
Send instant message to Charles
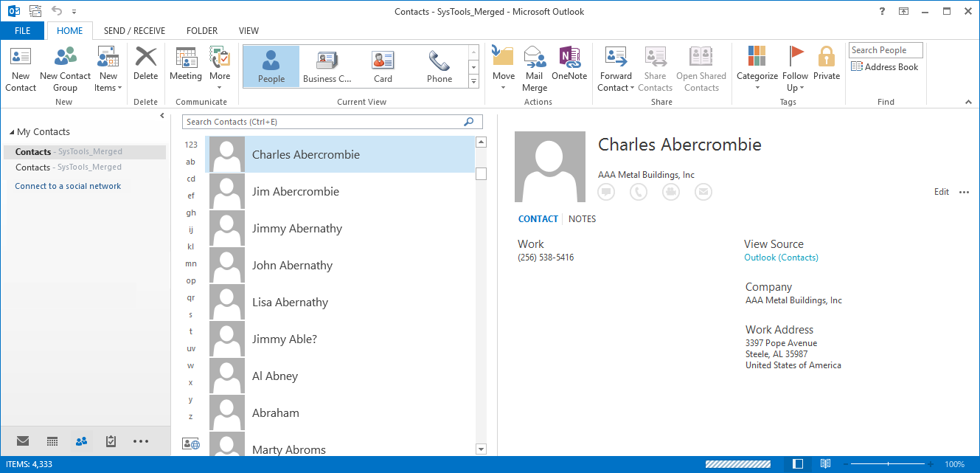pyautogui.click(x=606, y=192)
